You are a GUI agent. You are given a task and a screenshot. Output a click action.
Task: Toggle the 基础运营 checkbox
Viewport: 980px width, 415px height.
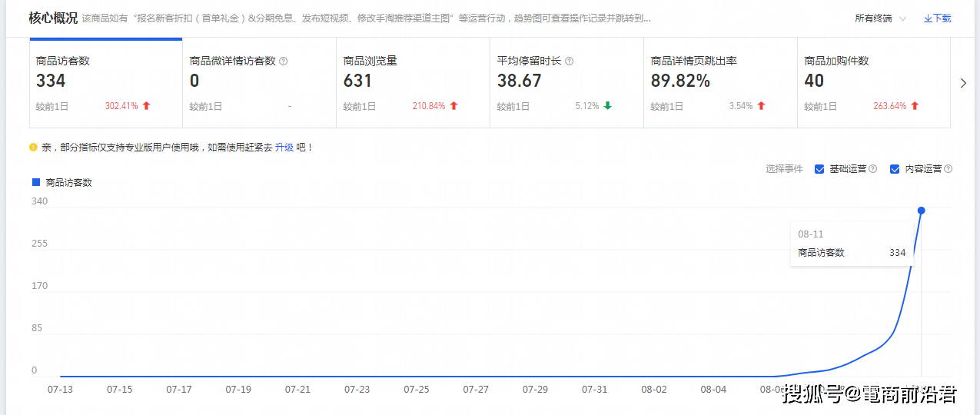click(x=819, y=169)
